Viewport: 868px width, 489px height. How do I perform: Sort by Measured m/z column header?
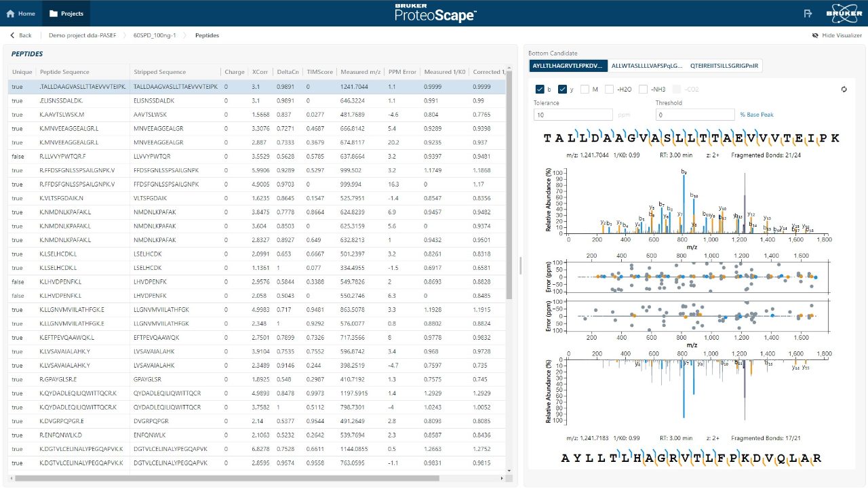point(360,72)
